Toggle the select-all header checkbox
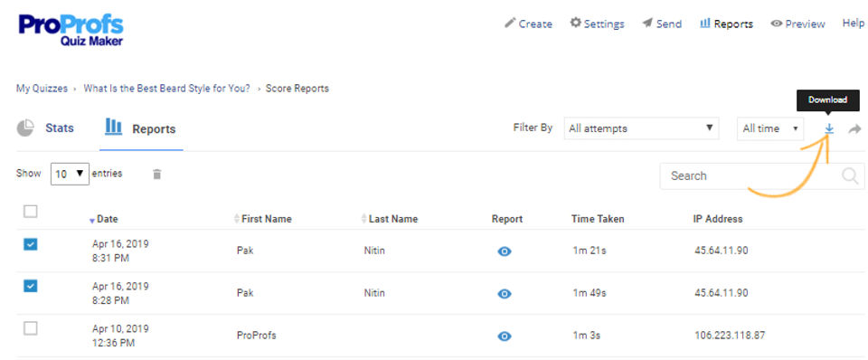The width and height of the screenshot is (868, 360). pyautogui.click(x=31, y=211)
